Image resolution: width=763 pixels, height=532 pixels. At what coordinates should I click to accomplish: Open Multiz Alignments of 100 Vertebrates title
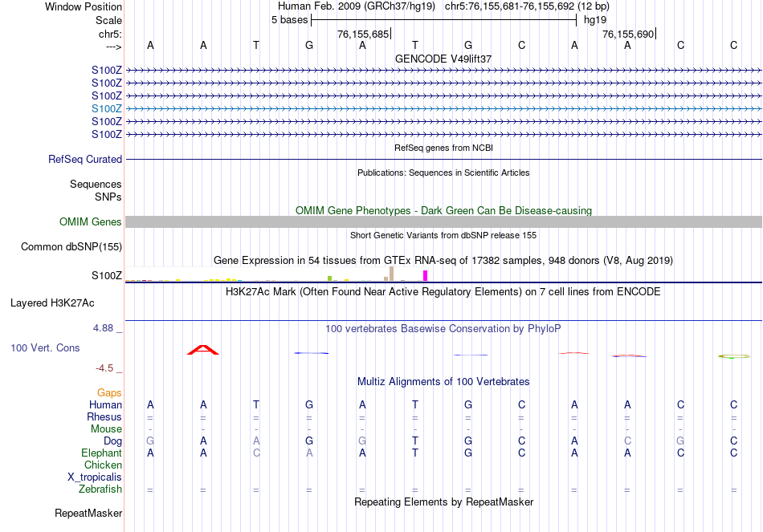click(x=443, y=382)
